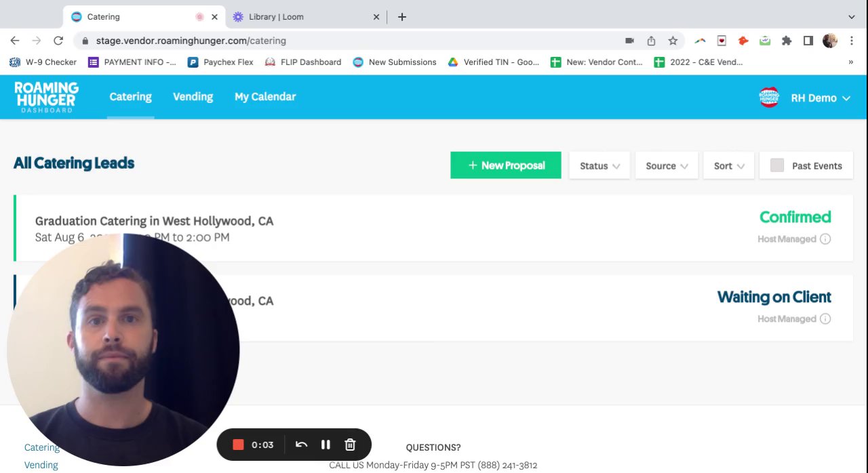Image resolution: width=868 pixels, height=473 pixels.
Task: Open Verified TIN Google Drive bookmark
Action: (x=494, y=62)
